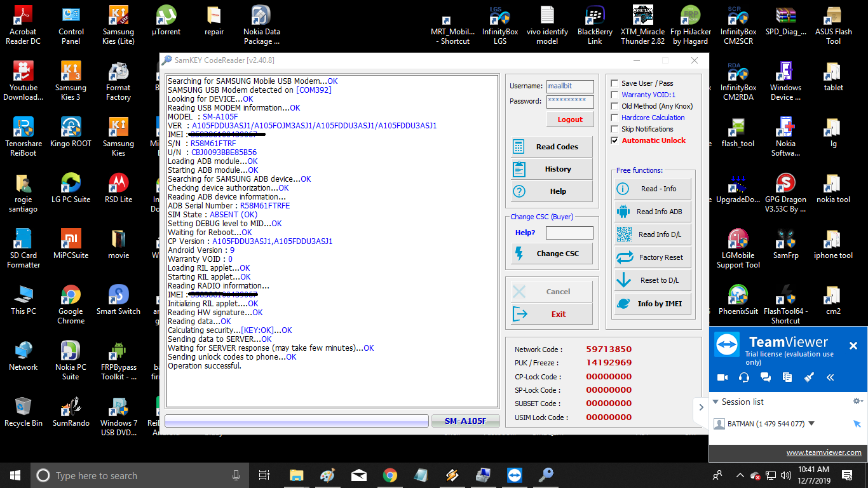Open www.teamviewer.com link
The height and width of the screenshot is (488, 868).
[x=824, y=453]
